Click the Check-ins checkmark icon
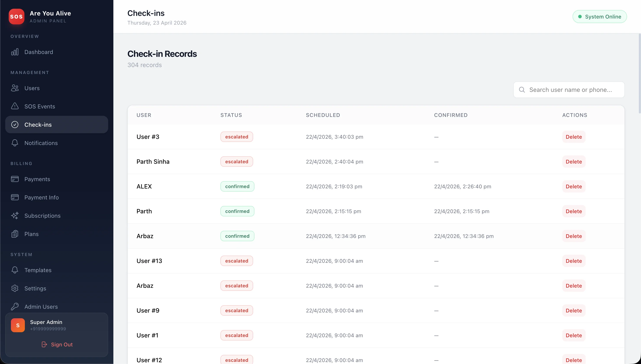This screenshot has height=364, width=641. pyautogui.click(x=15, y=125)
